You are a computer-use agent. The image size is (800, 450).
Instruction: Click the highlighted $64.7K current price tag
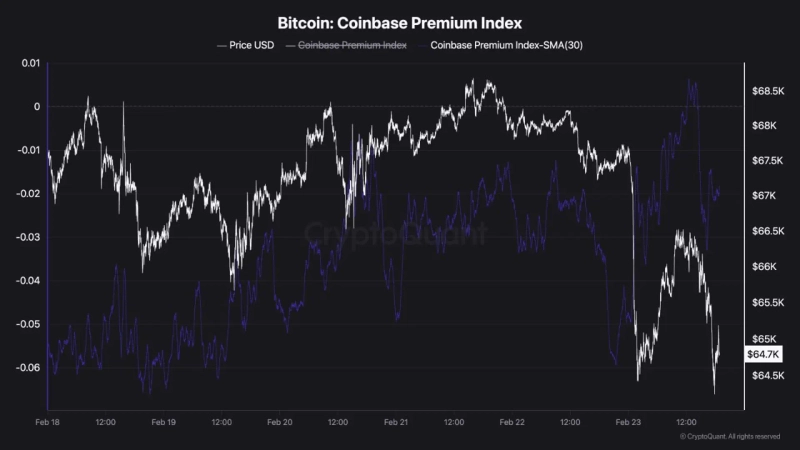point(763,354)
